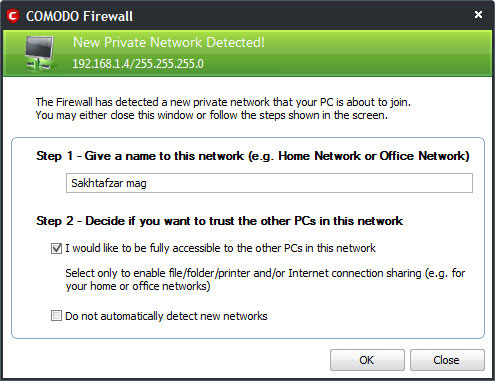The height and width of the screenshot is (381, 495).
Task: Click the Step 1 heading text
Action: coord(253,156)
